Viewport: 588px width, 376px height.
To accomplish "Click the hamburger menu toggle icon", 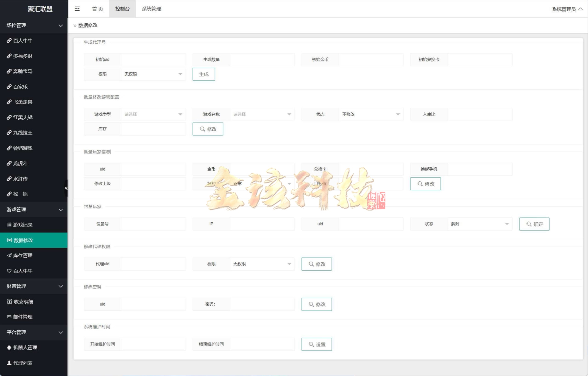I will (77, 9).
